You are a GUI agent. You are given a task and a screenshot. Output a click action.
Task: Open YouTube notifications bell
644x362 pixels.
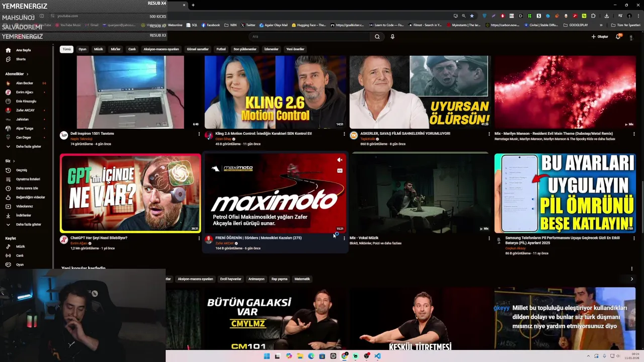(618, 37)
